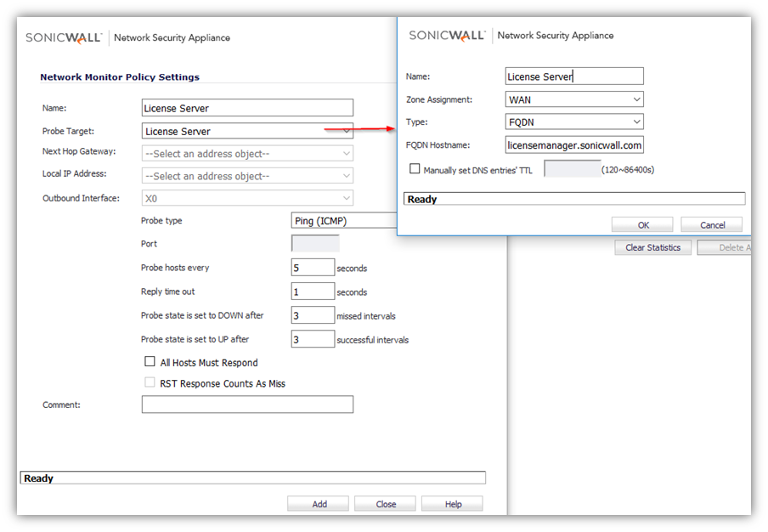This screenshot has height=532, width=768.
Task: Click the UP after successful intervals field
Action: [x=313, y=339]
